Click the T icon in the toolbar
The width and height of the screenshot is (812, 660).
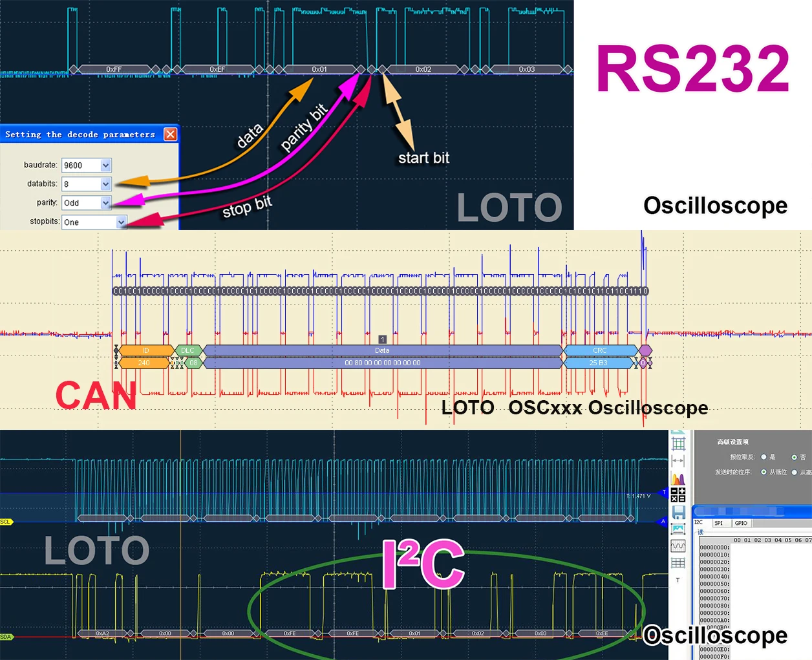coord(678,580)
